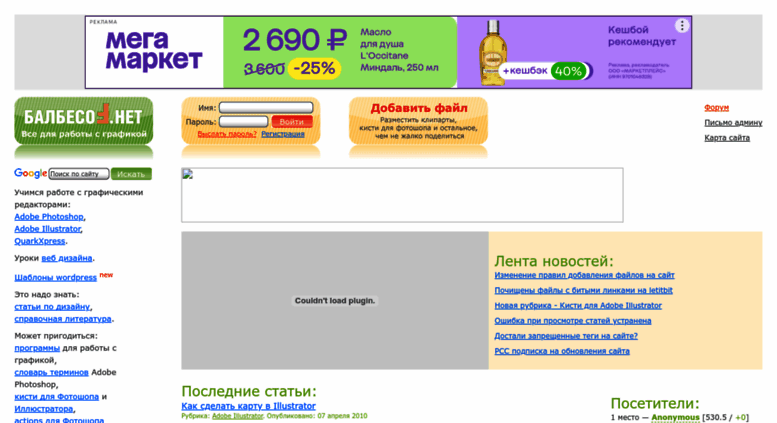Click the -25% discount badge in ad
777x423 pixels.
point(314,68)
